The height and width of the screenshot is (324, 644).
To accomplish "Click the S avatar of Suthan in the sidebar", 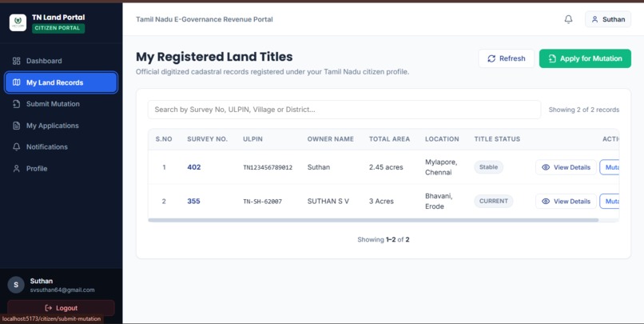I will 16,285.
